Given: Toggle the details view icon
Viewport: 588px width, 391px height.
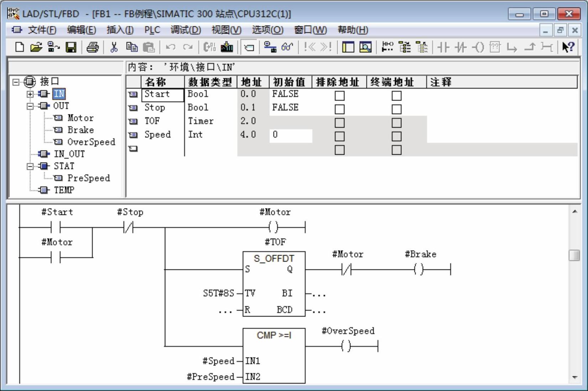Looking at the screenshot, I should click(x=365, y=47).
